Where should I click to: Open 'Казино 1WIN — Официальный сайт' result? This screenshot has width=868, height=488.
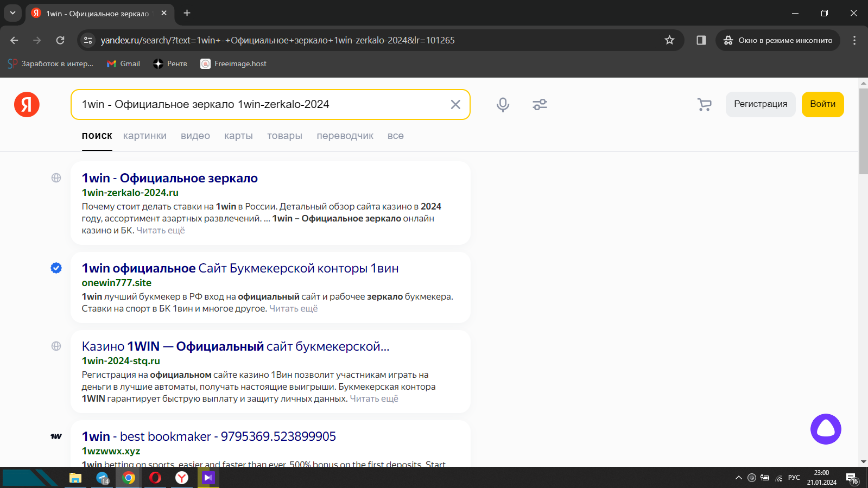[236, 346]
